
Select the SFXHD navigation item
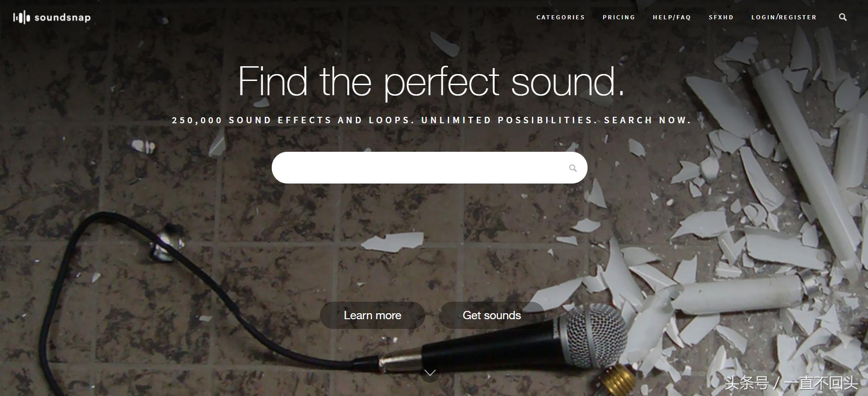[721, 17]
